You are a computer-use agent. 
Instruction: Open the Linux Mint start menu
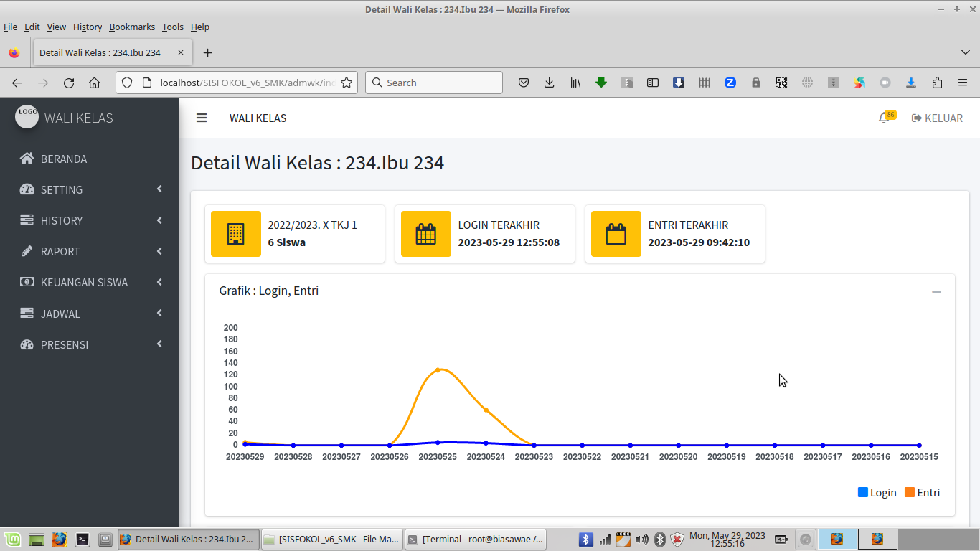tap(12, 539)
